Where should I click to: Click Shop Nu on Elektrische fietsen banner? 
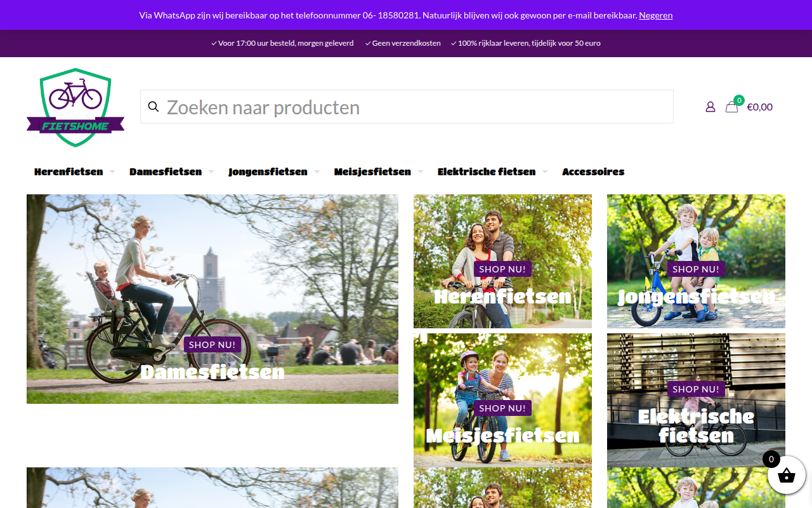[696, 389]
